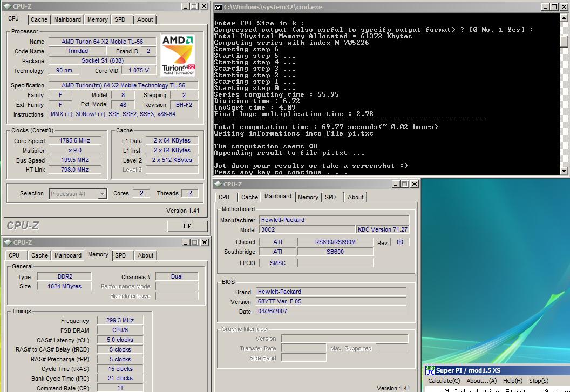Screen dimensions: 570x392
Task: Open the About tab in the Mainboard window
Action: point(356,197)
